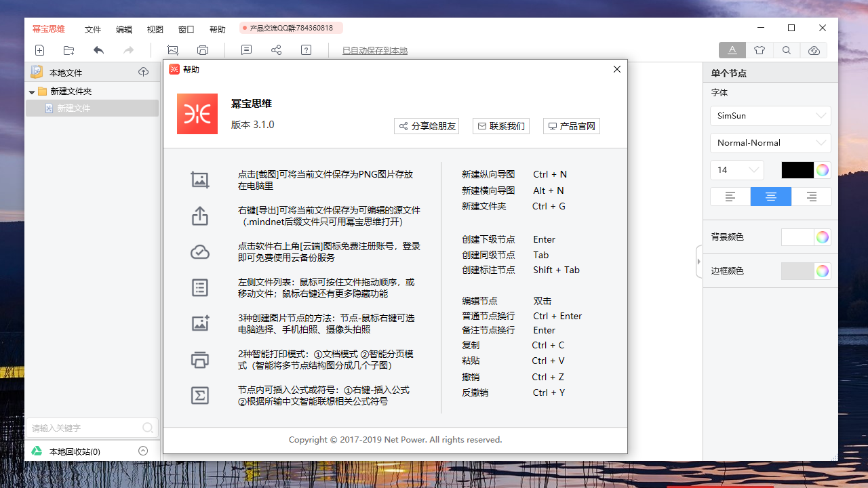Click the print icon in toolbar
The width and height of the screenshot is (868, 488).
tap(203, 50)
